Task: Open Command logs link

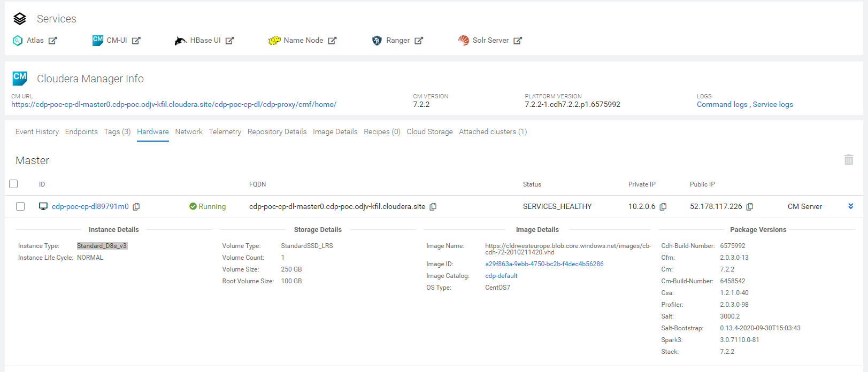Action: coord(722,105)
